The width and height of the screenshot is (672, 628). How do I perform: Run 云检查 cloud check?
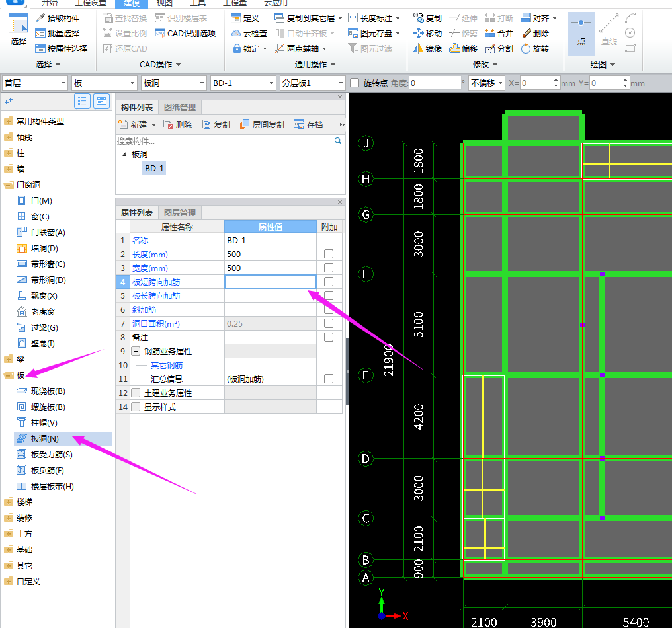point(249,34)
